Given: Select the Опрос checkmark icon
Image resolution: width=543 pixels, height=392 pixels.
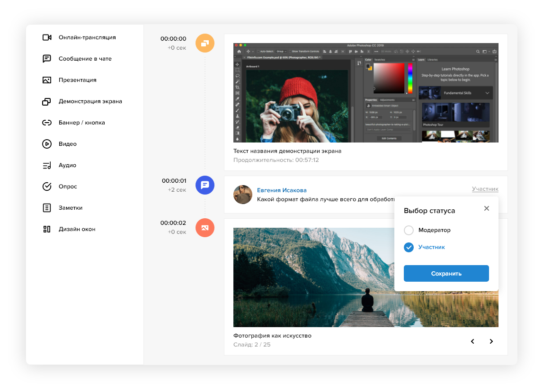Looking at the screenshot, I should pos(46,187).
